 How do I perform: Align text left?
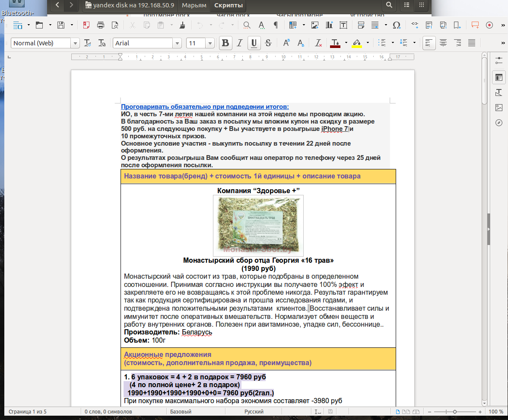pos(429,43)
